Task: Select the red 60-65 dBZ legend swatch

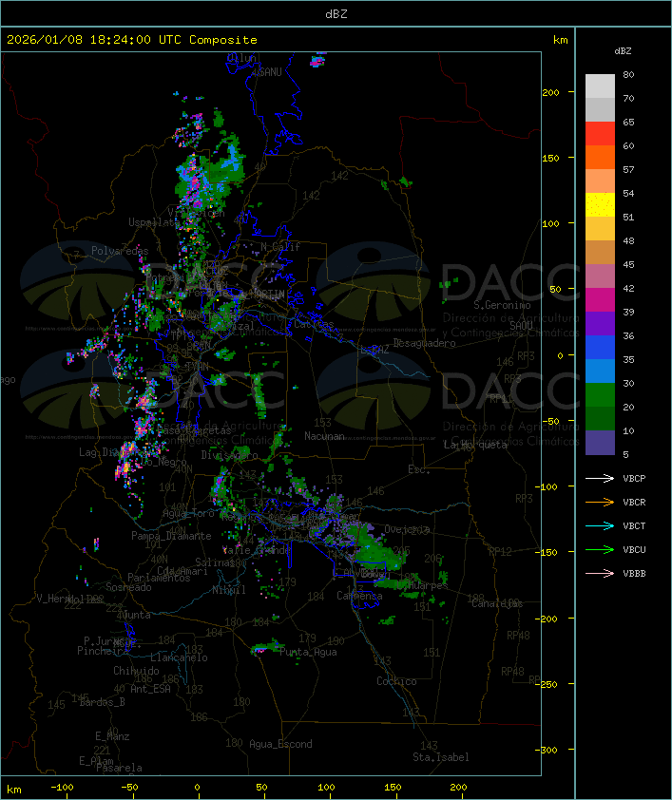Action: pos(600,134)
